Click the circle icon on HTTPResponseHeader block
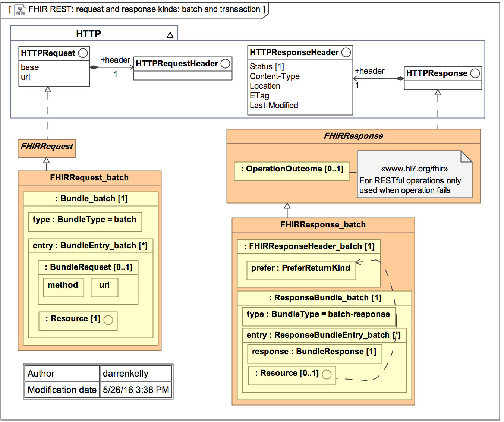This screenshot has width=504, height=422. point(346,52)
